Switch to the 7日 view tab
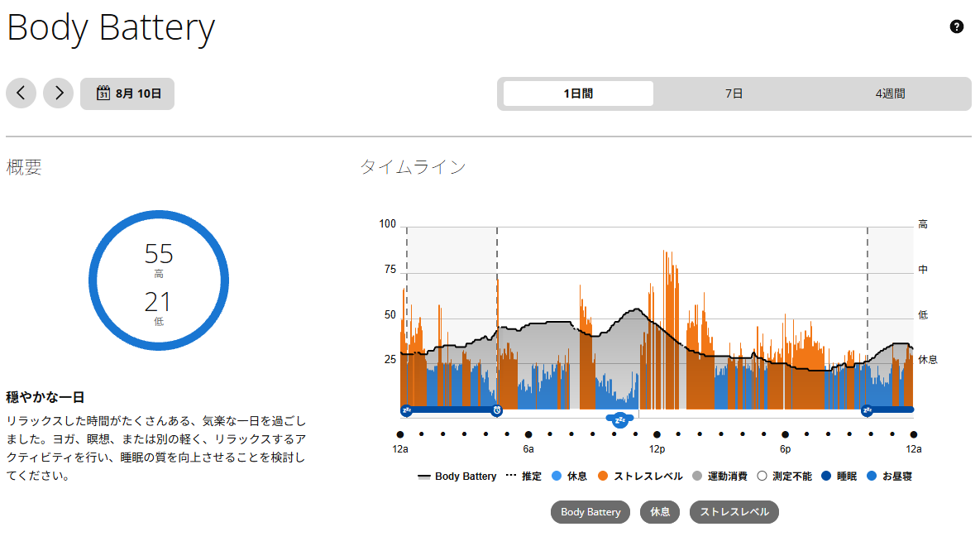This screenshot has height=546, width=980. click(x=734, y=93)
